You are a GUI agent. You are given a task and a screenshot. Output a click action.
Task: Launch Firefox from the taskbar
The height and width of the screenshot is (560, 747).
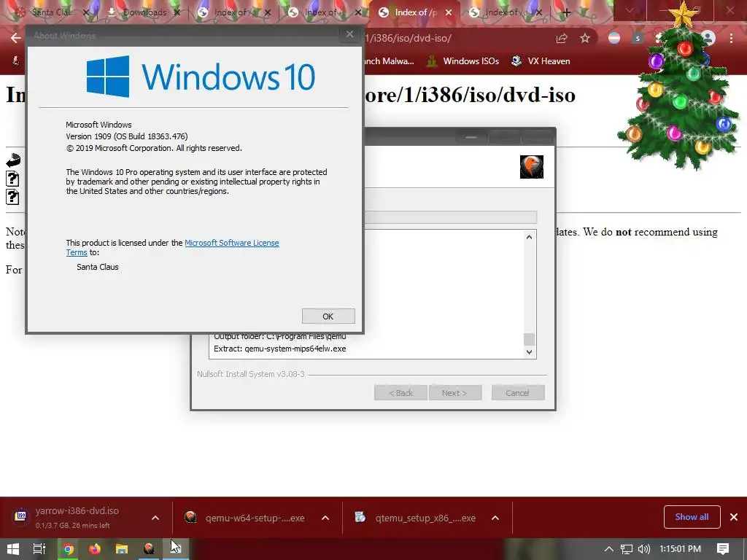pos(95,549)
